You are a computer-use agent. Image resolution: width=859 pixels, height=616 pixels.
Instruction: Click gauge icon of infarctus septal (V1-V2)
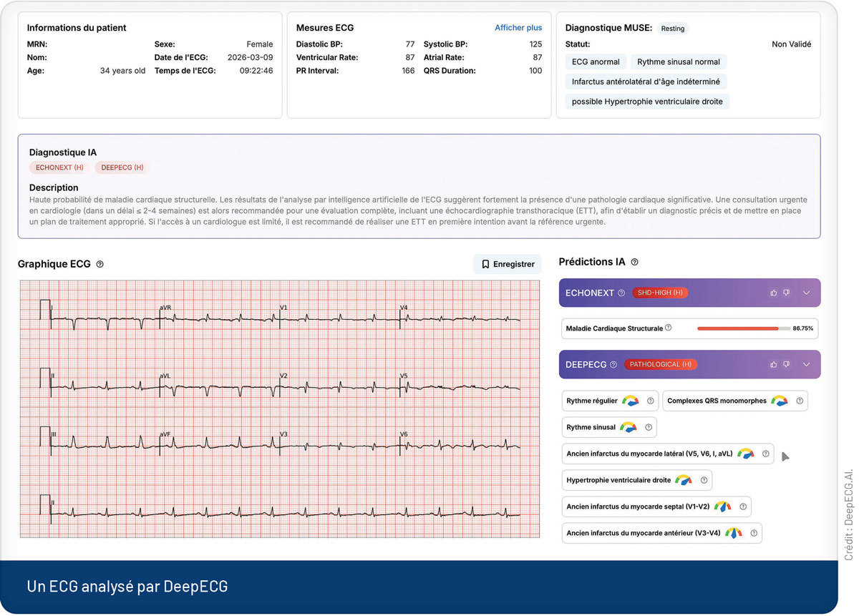722,507
